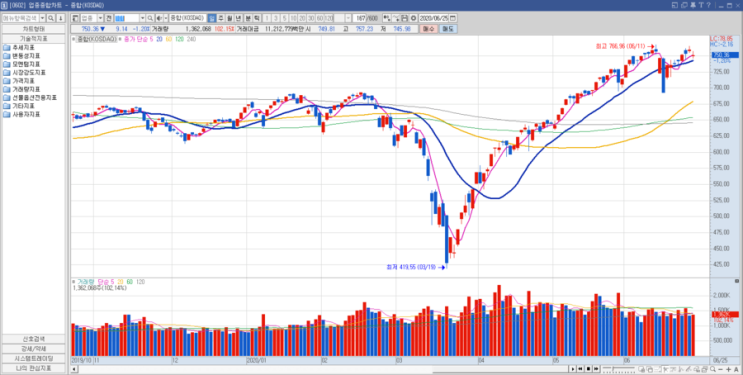Expand the 시장강도지표 folder
Image resolution: width=743 pixels, height=375 pixels.
24,73
